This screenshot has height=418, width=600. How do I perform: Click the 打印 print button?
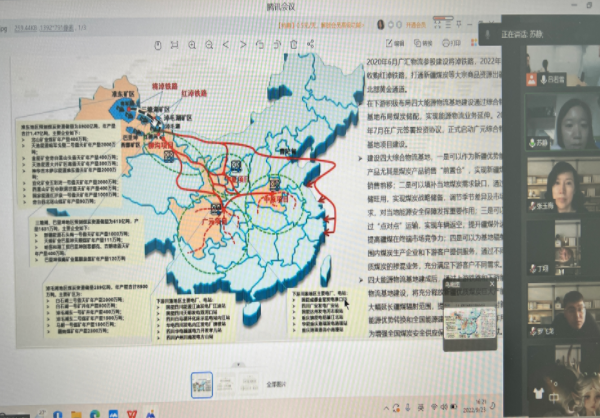tap(451, 43)
